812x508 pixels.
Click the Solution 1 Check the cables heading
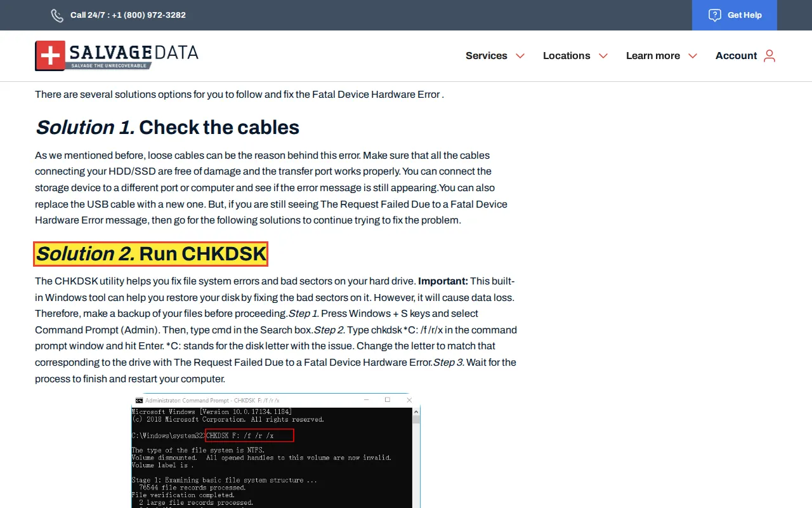pyautogui.click(x=167, y=128)
